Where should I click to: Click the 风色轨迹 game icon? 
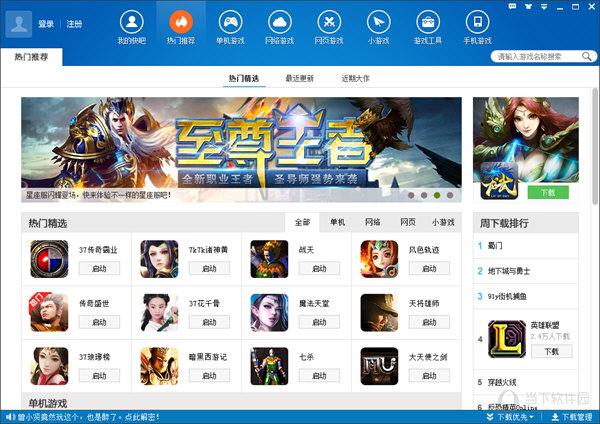click(379, 259)
